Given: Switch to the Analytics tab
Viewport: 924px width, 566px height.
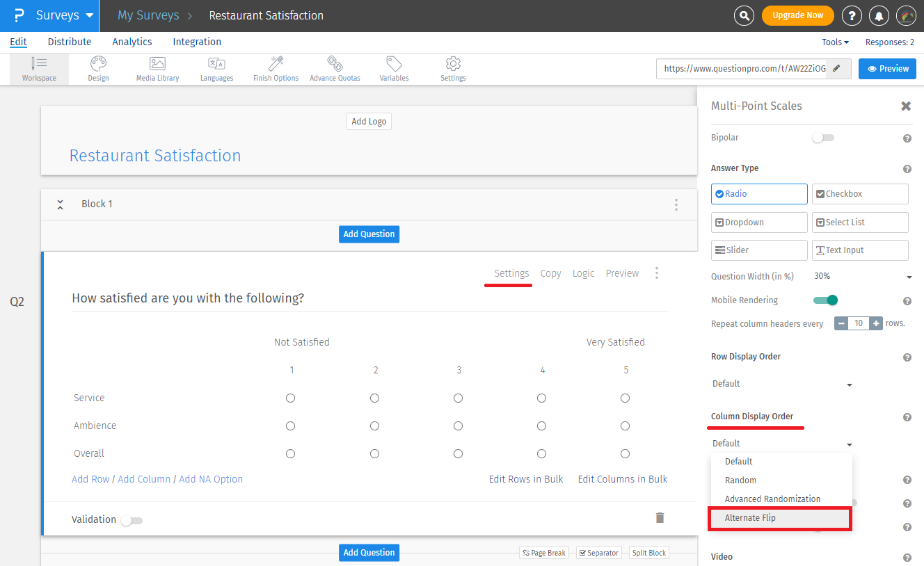Looking at the screenshot, I should point(132,42).
